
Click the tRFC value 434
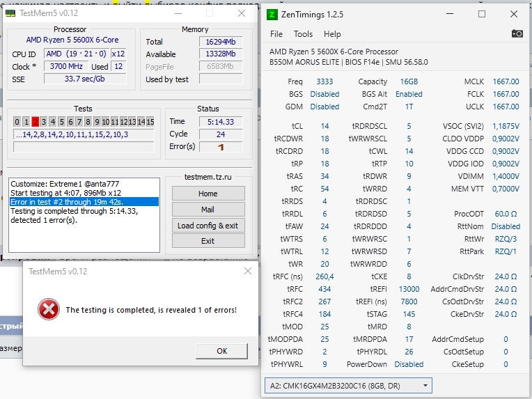[x=324, y=289]
